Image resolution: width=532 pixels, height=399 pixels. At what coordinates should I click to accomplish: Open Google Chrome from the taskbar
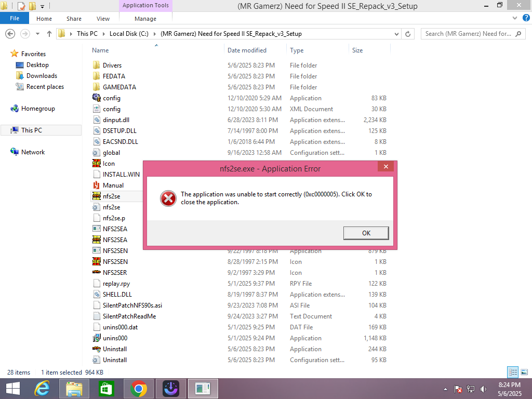pyautogui.click(x=138, y=389)
